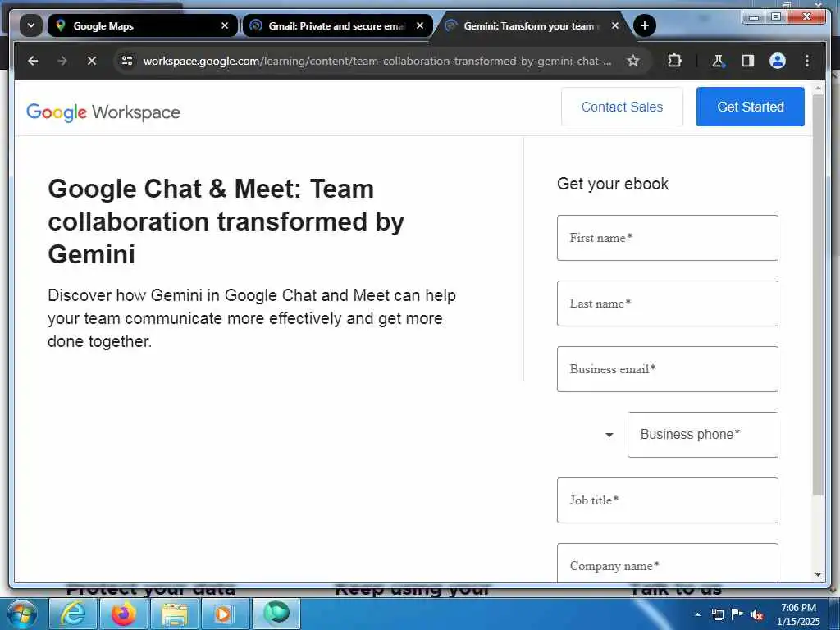Select the Gemini tab
The width and height of the screenshot is (840, 630).
tap(532, 25)
